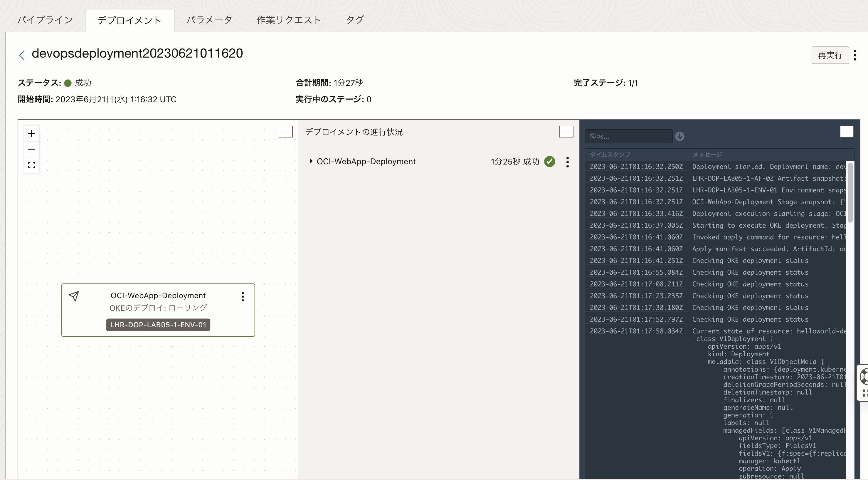Open actions menu on OCI-WebApp-Deployment card
Screen dimensions: 868x480
click(243, 296)
